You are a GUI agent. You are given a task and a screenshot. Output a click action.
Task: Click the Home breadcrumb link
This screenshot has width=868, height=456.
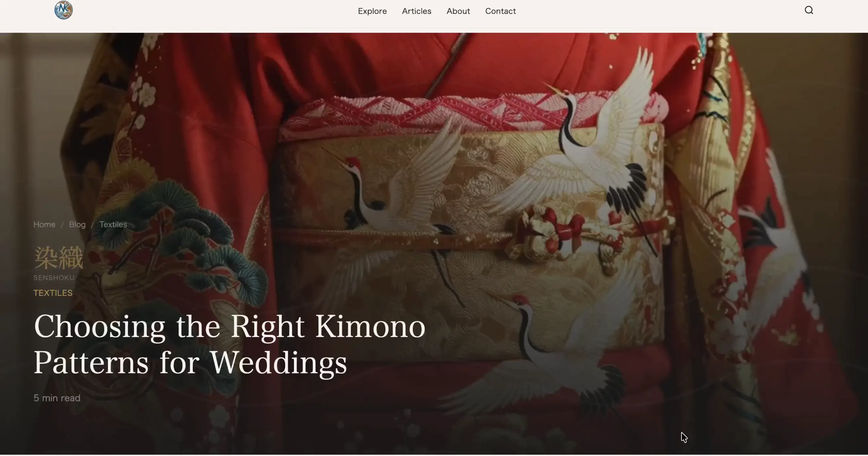44,224
